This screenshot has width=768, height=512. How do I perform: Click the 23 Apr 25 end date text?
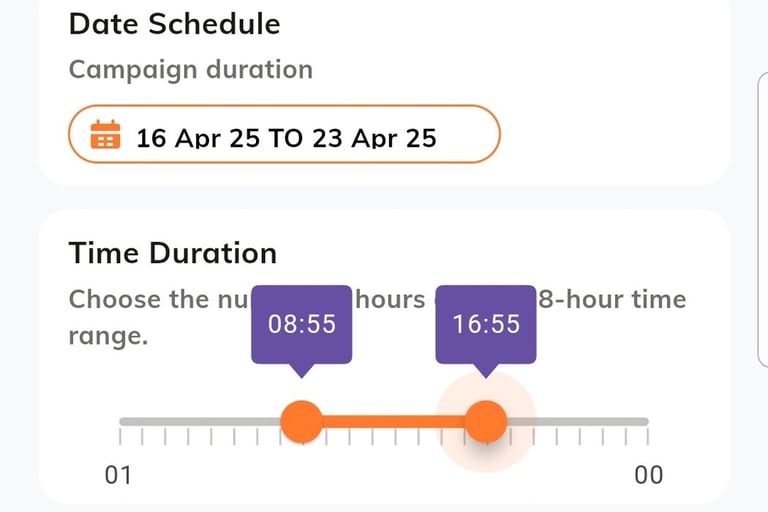374,137
